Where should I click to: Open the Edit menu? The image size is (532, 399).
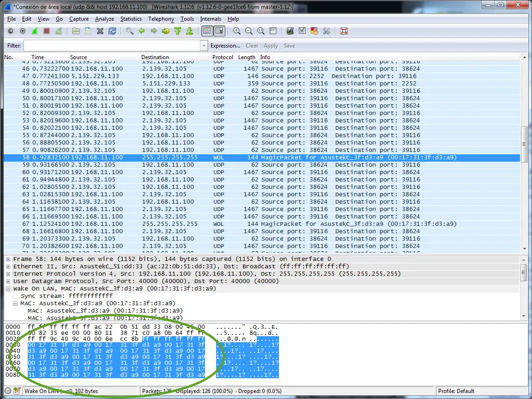(x=26, y=19)
